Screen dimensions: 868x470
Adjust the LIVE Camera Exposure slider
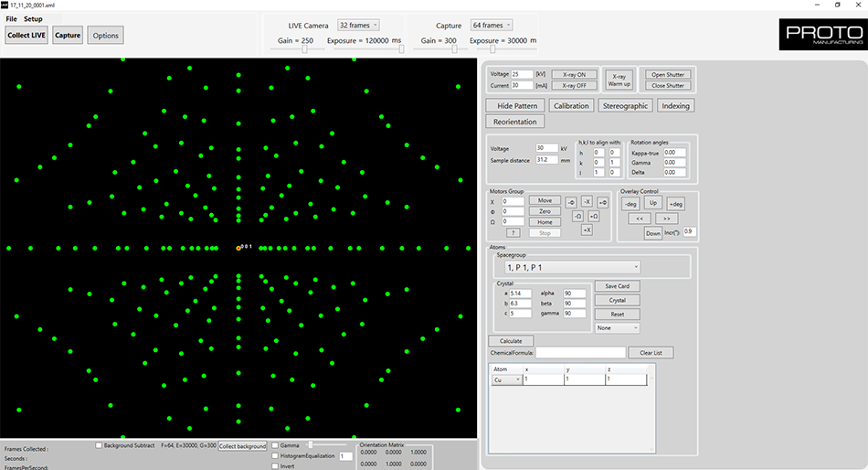tap(369, 49)
